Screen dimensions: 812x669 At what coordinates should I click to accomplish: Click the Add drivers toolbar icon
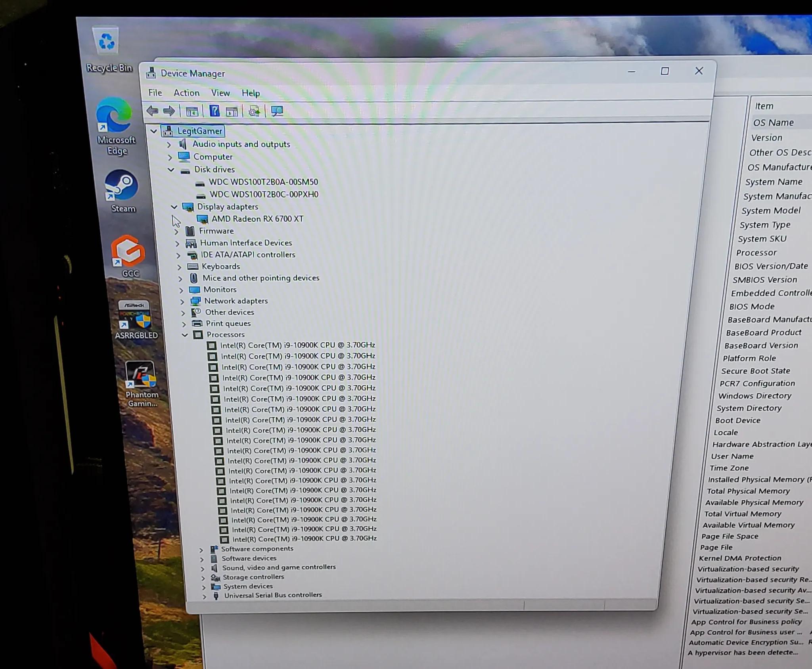(x=254, y=111)
